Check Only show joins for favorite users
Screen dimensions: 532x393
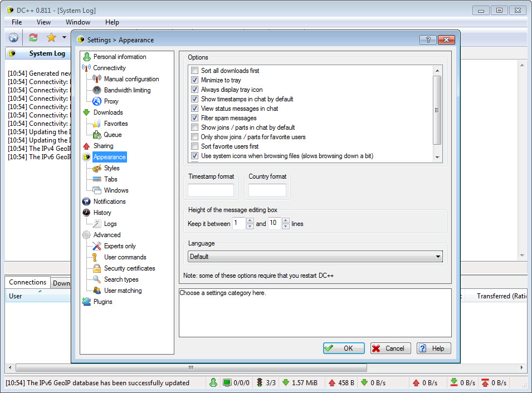pos(195,137)
